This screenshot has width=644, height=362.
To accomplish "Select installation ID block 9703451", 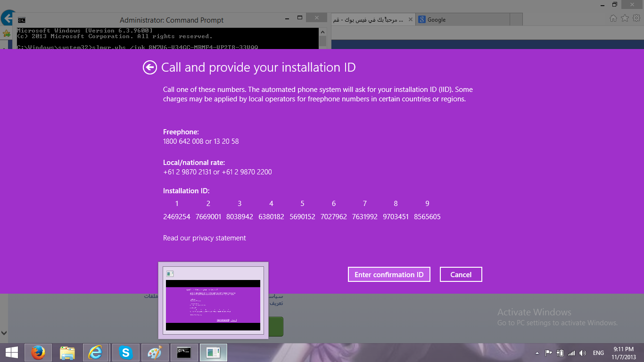I will pos(396,217).
